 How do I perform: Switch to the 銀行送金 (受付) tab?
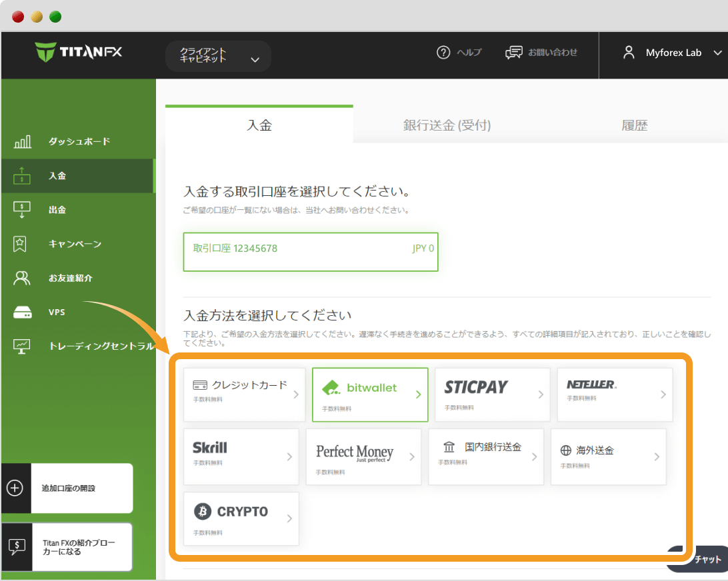click(x=447, y=125)
